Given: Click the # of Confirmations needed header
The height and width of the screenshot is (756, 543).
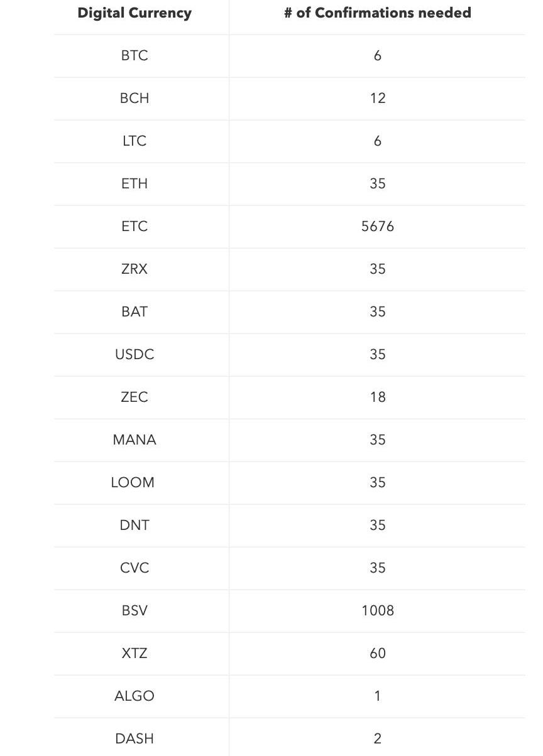Looking at the screenshot, I should pos(377,13).
